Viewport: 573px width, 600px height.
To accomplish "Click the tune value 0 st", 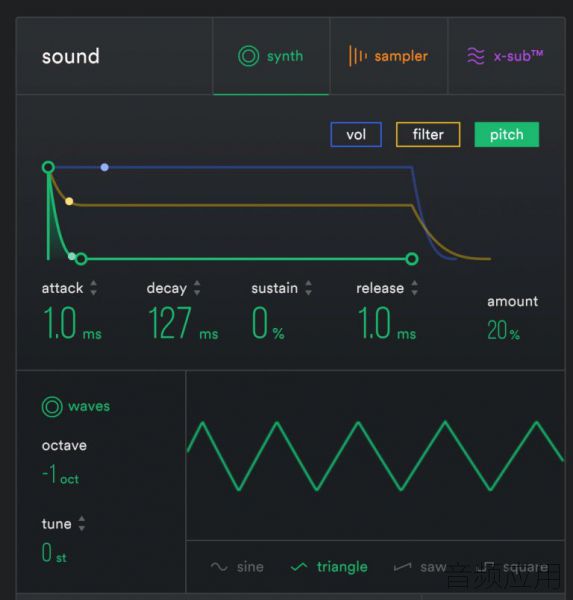I will (x=54, y=553).
